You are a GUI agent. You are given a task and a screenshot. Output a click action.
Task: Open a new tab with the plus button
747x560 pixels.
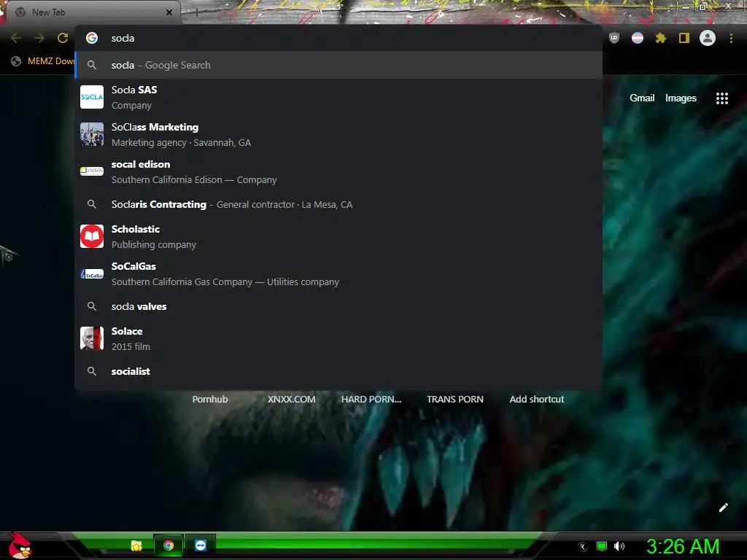[x=196, y=12]
